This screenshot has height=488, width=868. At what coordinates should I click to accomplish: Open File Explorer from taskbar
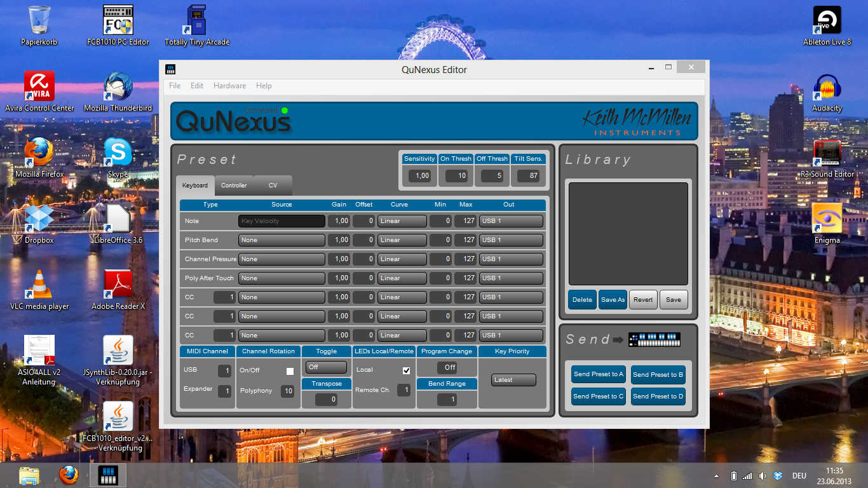point(29,475)
